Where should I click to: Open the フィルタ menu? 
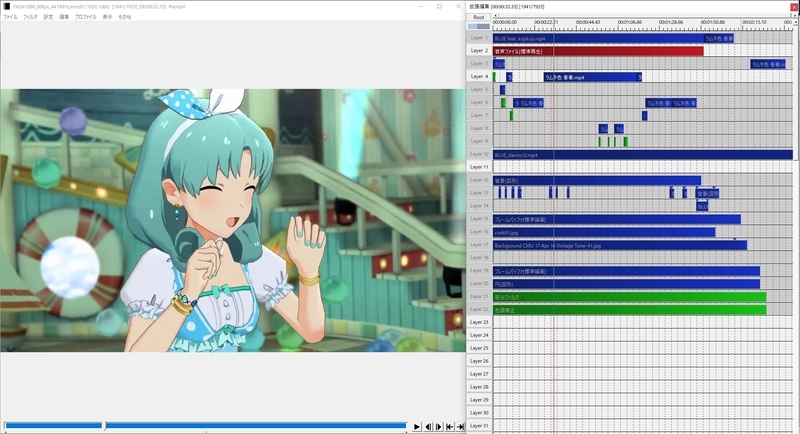(30, 17)
